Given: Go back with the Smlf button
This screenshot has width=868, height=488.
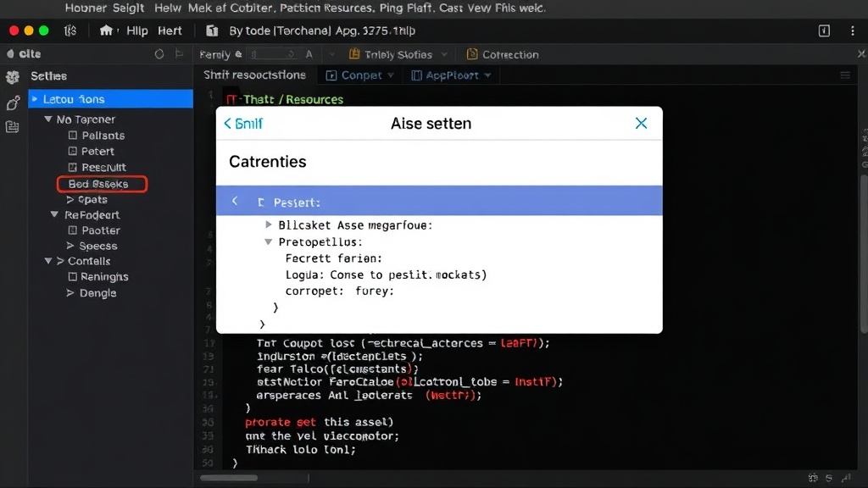Looking at the screenshot, I should 243,124.
